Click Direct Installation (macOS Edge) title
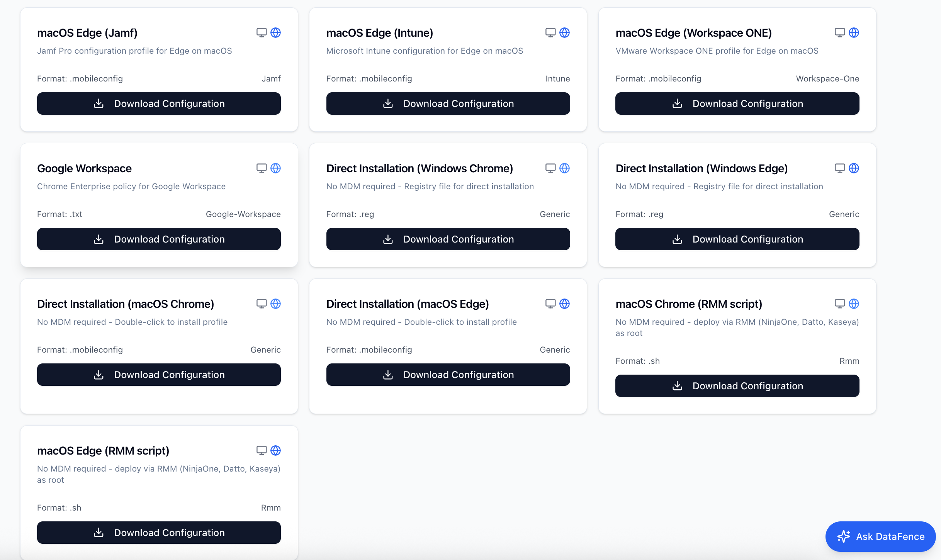 [x=408, y=304]
